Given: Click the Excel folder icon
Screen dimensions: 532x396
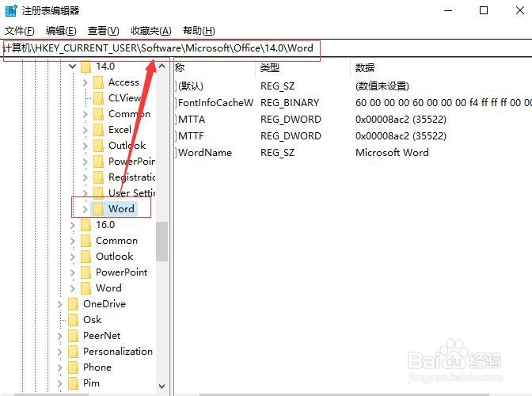Looking at the screenshot, I should pyautogui.click(x=98, y=130).
